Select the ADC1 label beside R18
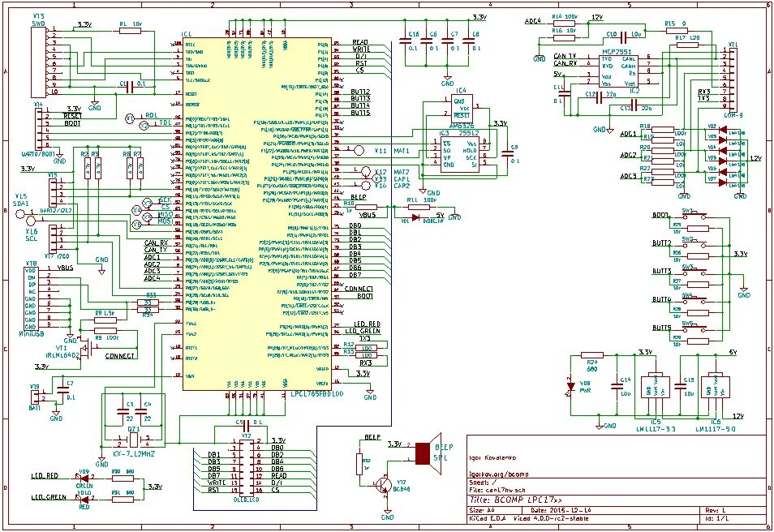Image resolution: width=774 pixels, height=532 pixels. coord(628,135)
